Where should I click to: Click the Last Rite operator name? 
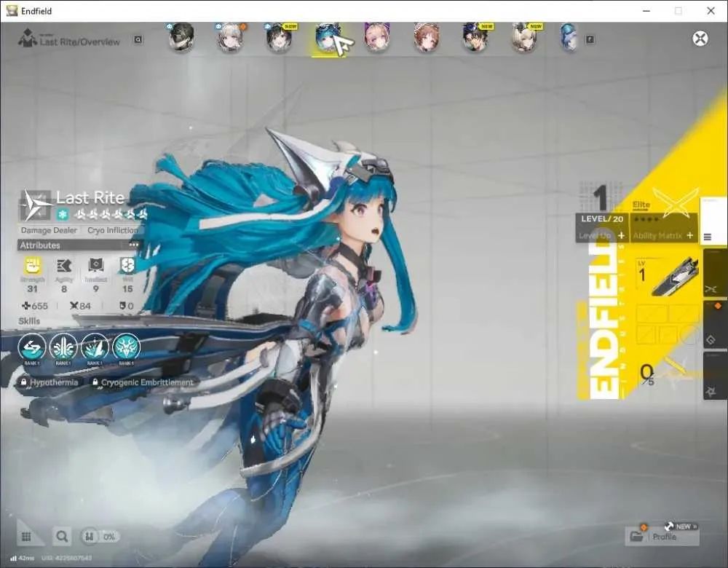(90, 198)
